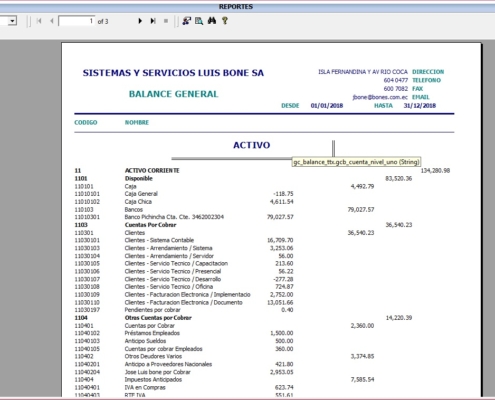
Task: Click the DESDE date 01/01/2018
Action: 327,106
